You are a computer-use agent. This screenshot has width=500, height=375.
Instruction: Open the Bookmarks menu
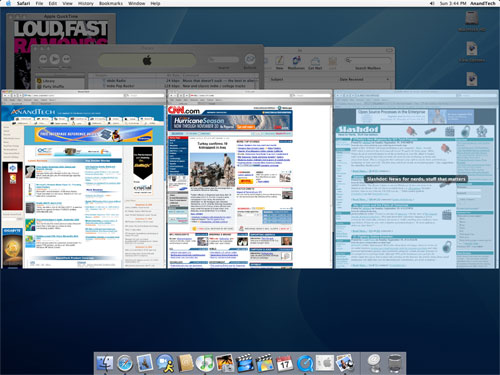[111, 3]
